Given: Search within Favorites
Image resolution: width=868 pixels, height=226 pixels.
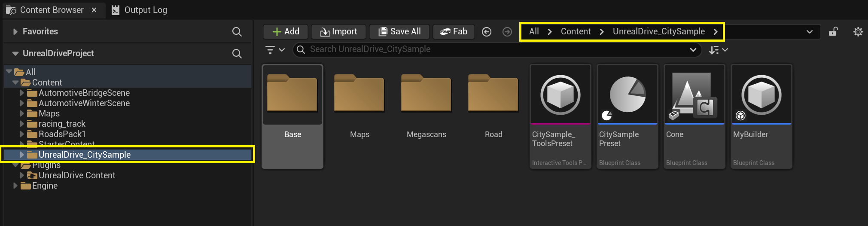Looking at the screenshot, I should click(x=237, y=31).
